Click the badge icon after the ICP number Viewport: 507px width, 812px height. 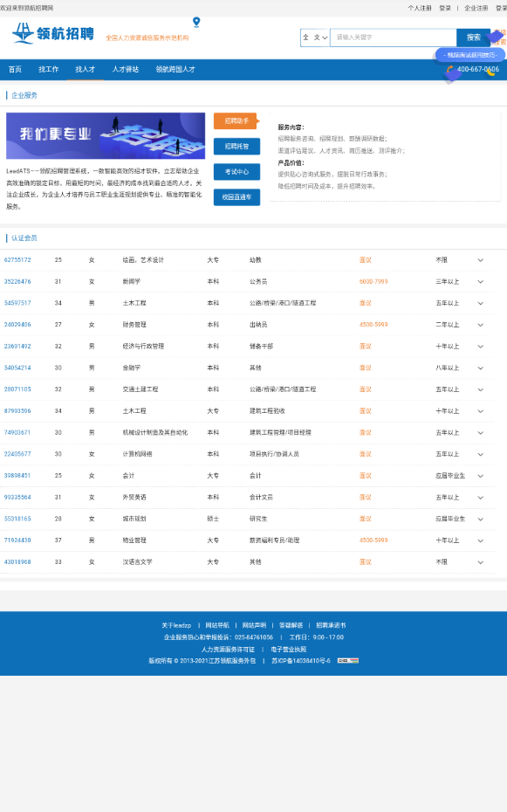(x=348, y=661)
